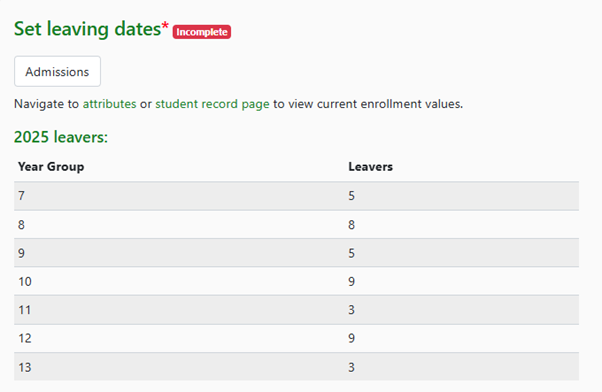Click the Leavers column header
This screenshot has height=392, width=602.
[x=370, y=167]
